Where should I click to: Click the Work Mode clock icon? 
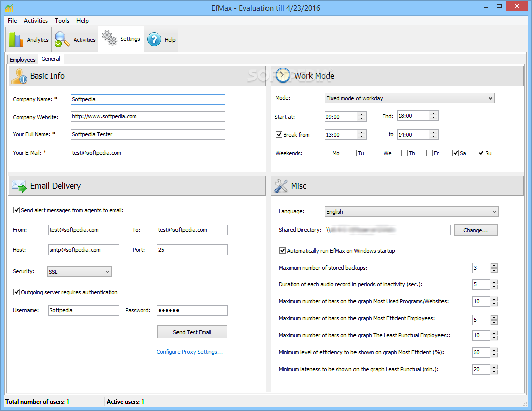pos(283,75)
